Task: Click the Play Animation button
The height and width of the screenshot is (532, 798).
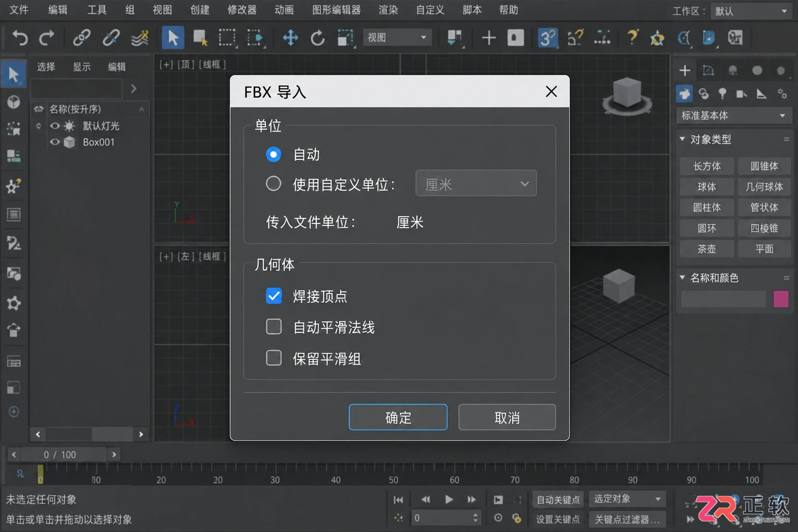Action: (449, 499)
